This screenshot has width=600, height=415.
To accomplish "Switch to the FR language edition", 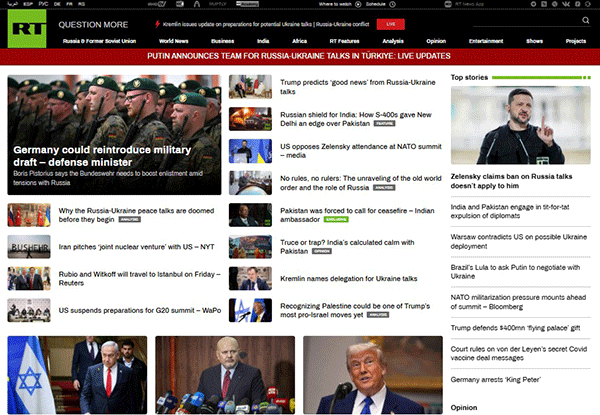I will [69, 4].
